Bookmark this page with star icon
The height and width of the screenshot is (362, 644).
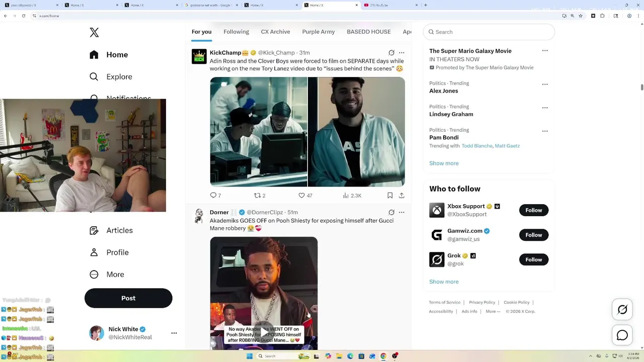tap(581, 16)
